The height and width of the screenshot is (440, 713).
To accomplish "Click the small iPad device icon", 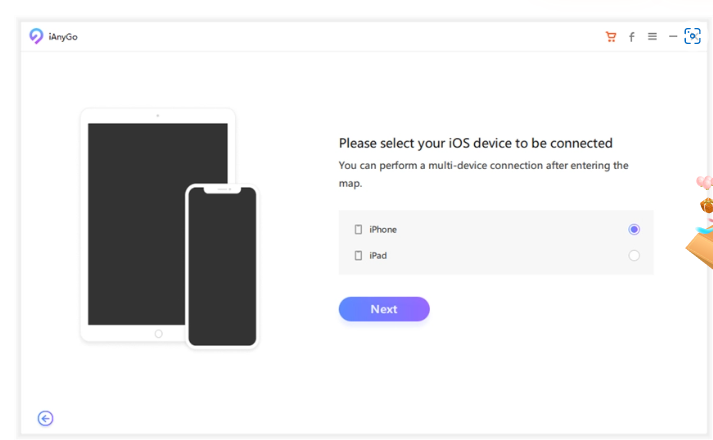I will (x=358, y=256).
